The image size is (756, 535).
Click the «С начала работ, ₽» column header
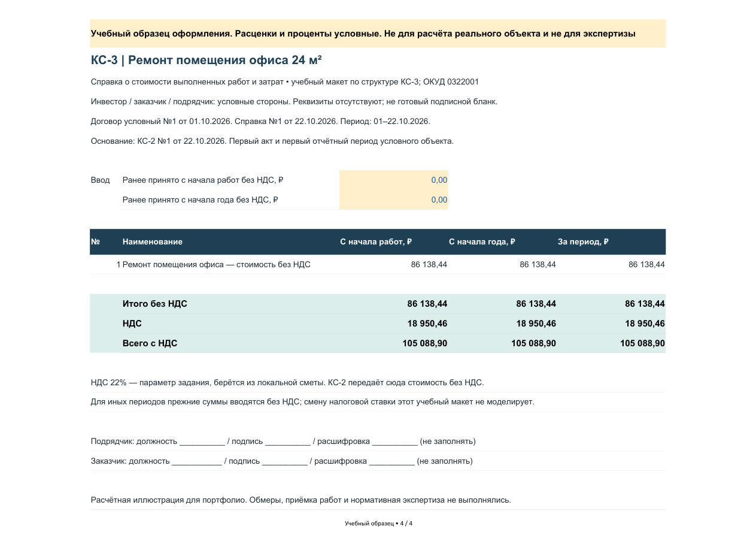point(376,241)
